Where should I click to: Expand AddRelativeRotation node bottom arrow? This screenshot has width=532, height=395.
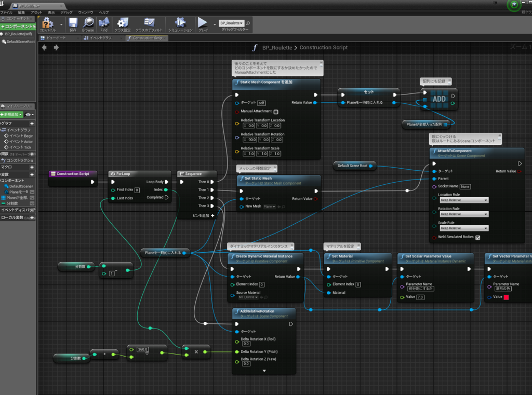coord(264,371)
